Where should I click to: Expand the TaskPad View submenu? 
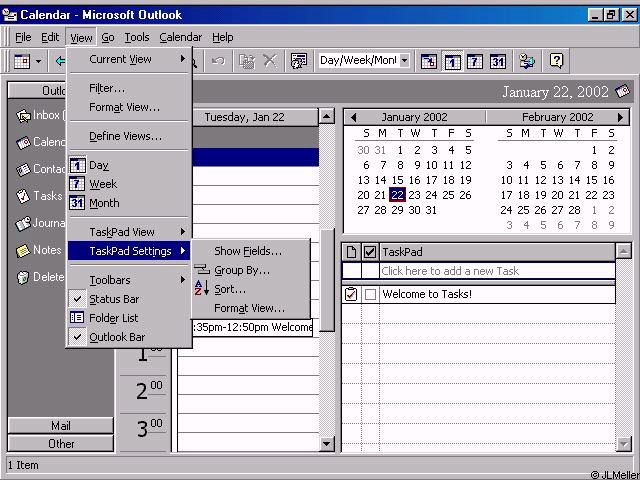(129, 232)
